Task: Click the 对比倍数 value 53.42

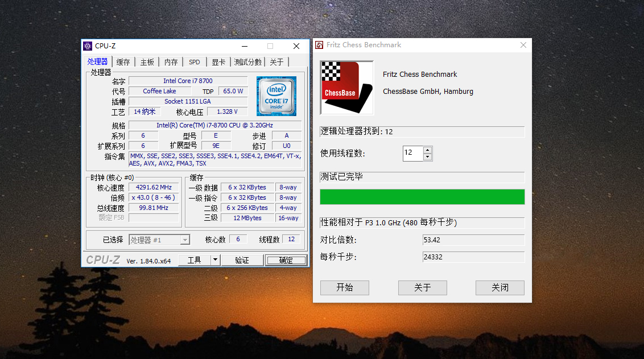Action: [473, 240]
